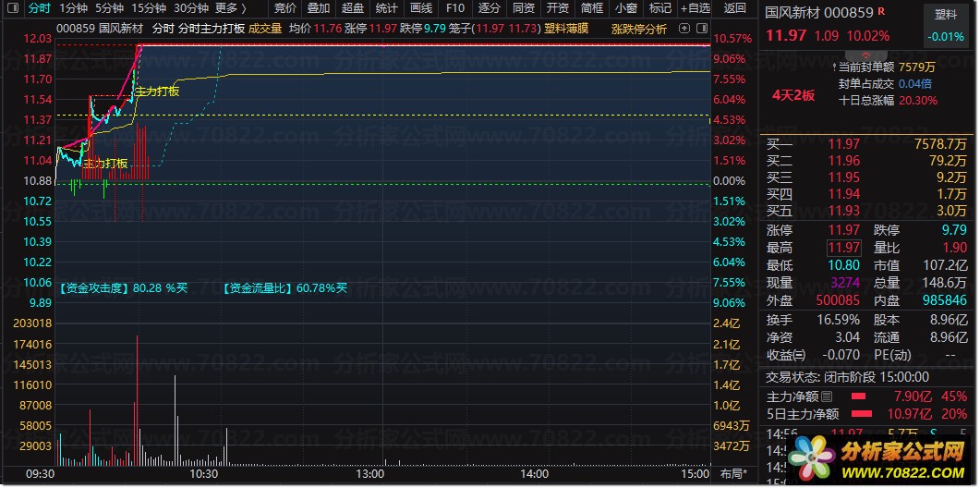Select the 分时 timeframe tab
The height and width of the screenshot is (488, 980).
coord(40,8)
